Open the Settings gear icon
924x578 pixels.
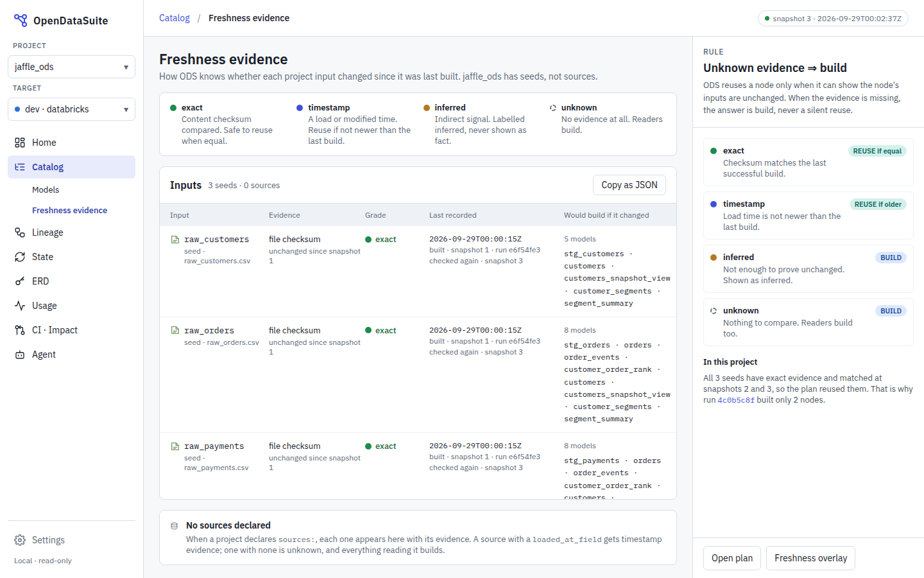(x=20, y=540)
